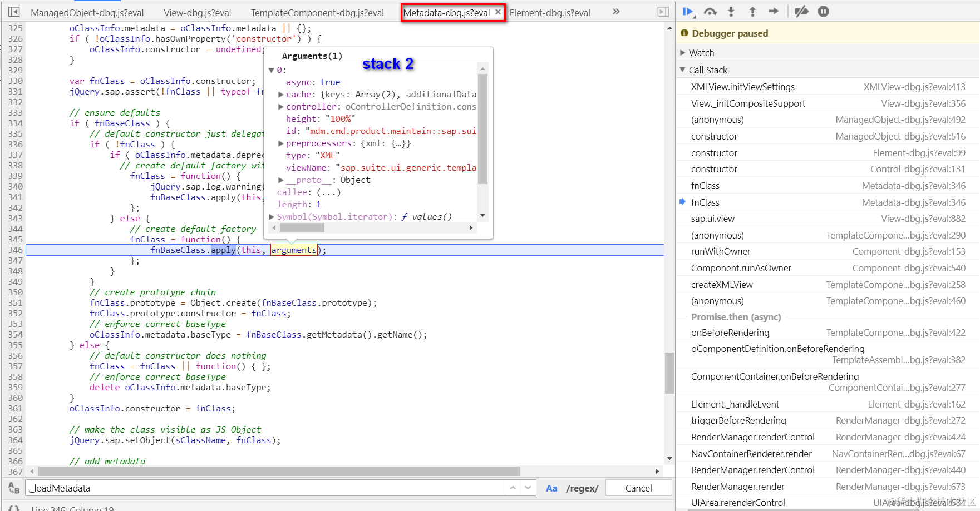Click the search-and-replace icon
The width and height of the screenshot is (980, 511).
click(x=14, y=488)
